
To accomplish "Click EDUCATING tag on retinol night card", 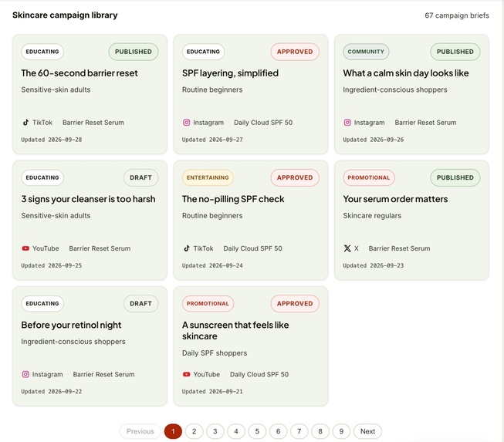I will point(42,304).
